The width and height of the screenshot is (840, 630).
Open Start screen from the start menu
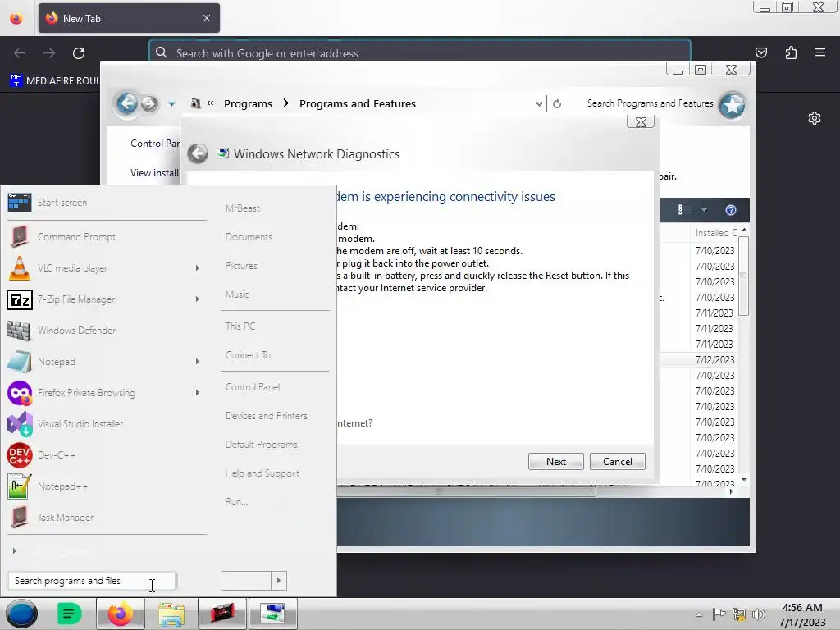coord(106,203)
